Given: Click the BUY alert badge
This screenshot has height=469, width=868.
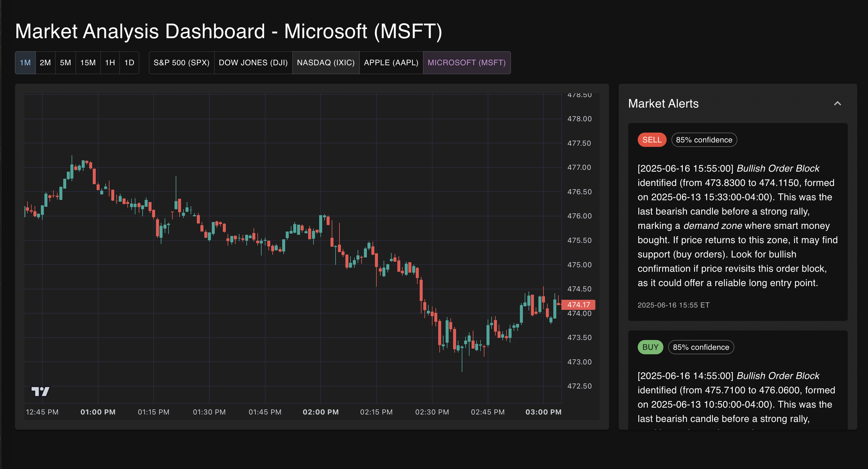Looking at the screenshot, I should click(x=650, y=347).
